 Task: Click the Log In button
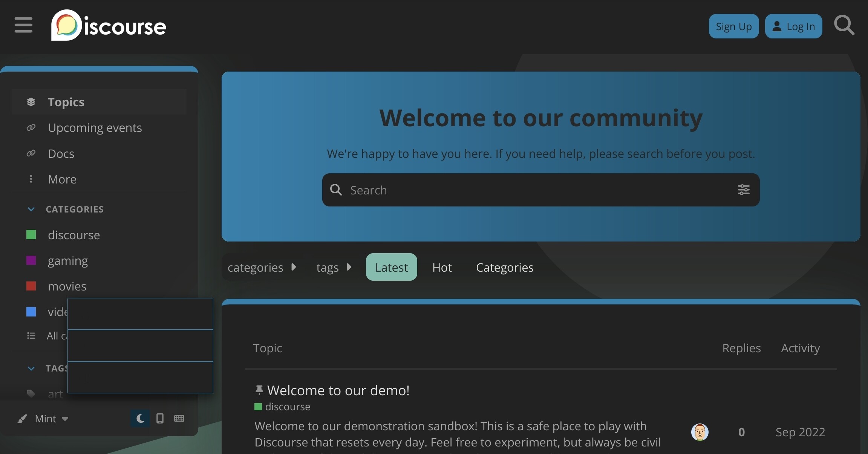[793, 26]
